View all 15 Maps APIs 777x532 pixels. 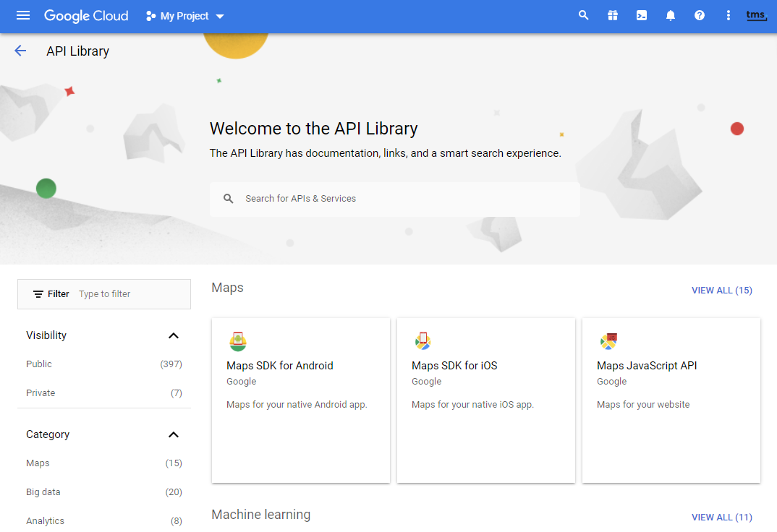click(x=721, y=291)
